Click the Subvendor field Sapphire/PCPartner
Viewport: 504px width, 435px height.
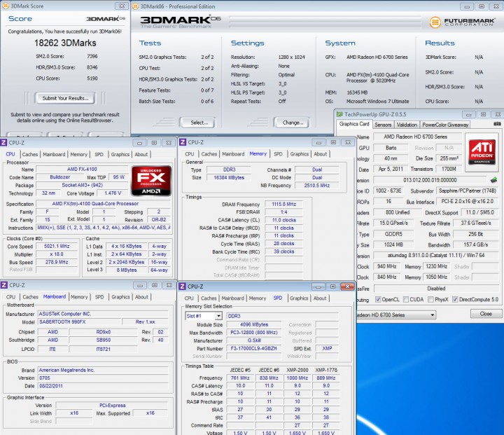468,191
